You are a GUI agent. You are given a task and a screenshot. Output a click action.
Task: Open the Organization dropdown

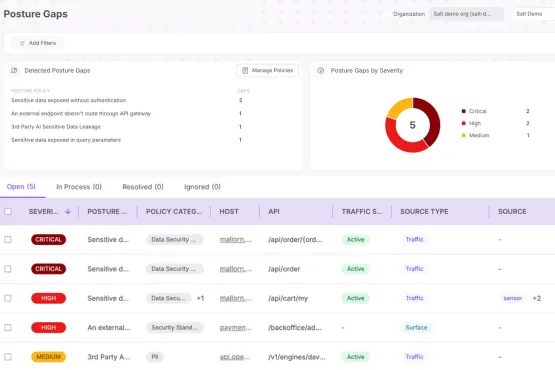467,14
